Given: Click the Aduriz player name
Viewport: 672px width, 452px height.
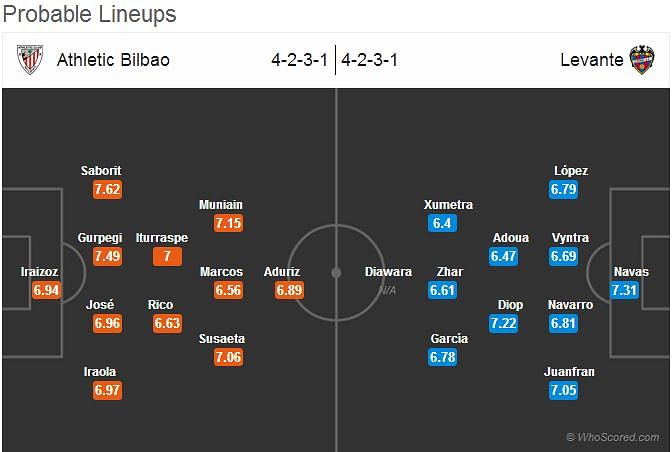Looking at the screenshot, I should (282, 272).
